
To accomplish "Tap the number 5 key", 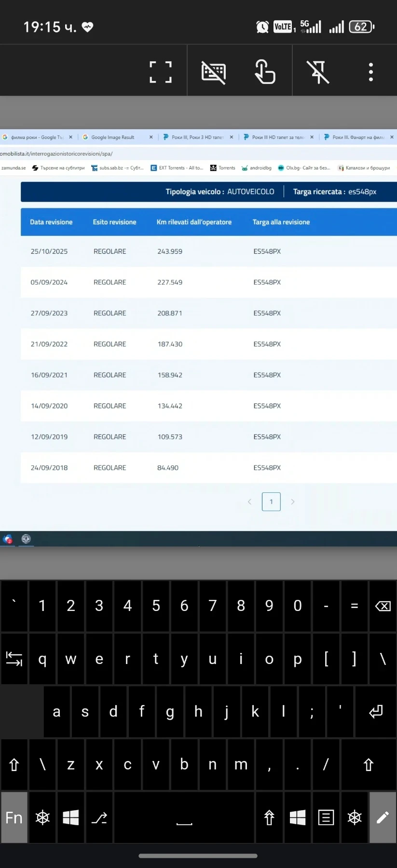I will tap(156, 606).
